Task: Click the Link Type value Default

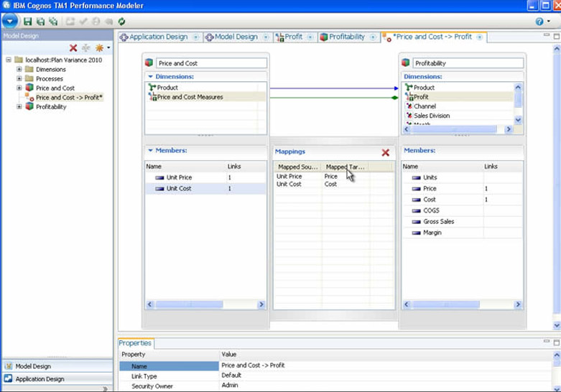Action: tap(231, 375)
